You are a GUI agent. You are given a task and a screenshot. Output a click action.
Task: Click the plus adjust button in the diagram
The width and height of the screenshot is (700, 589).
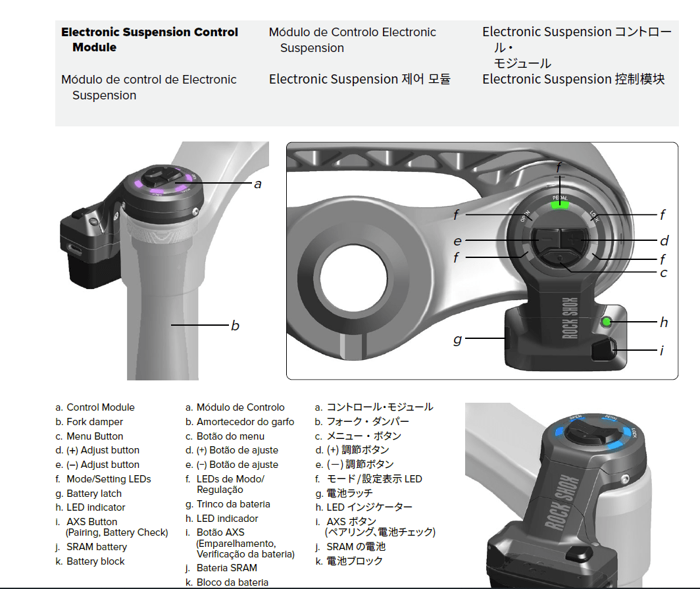[574, 240]
